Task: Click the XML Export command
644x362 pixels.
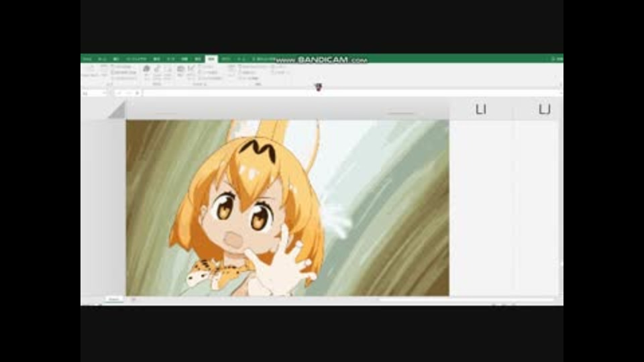Action: (x=280, y=72)
